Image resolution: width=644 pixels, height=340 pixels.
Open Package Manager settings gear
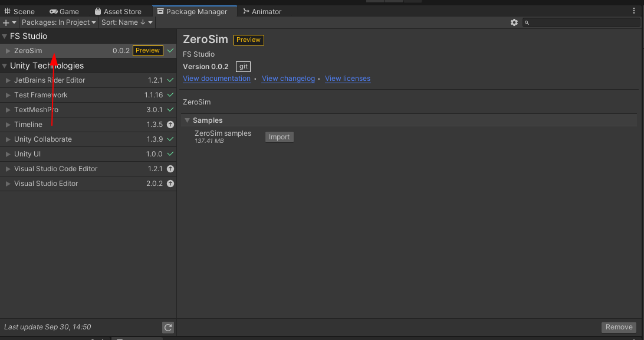click(514, 22)
